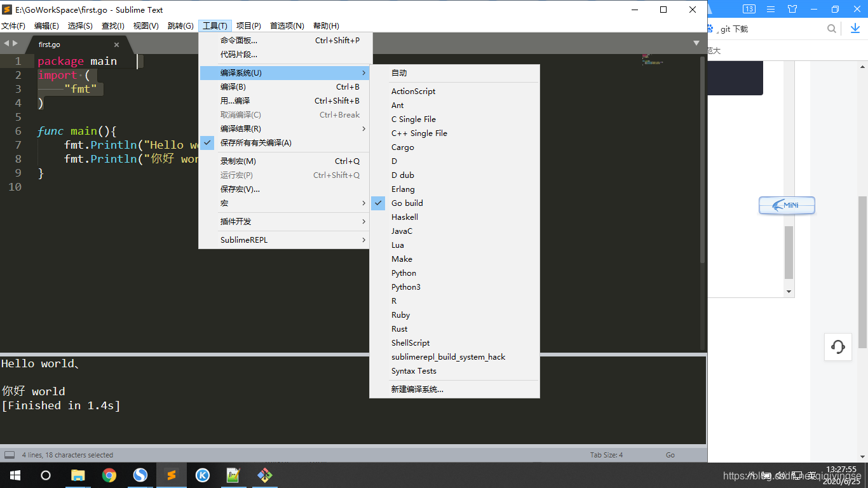Open Windows Start menu
Image resolution: width=868 pixels, height=488 pixels.
(x=15, y=475)
